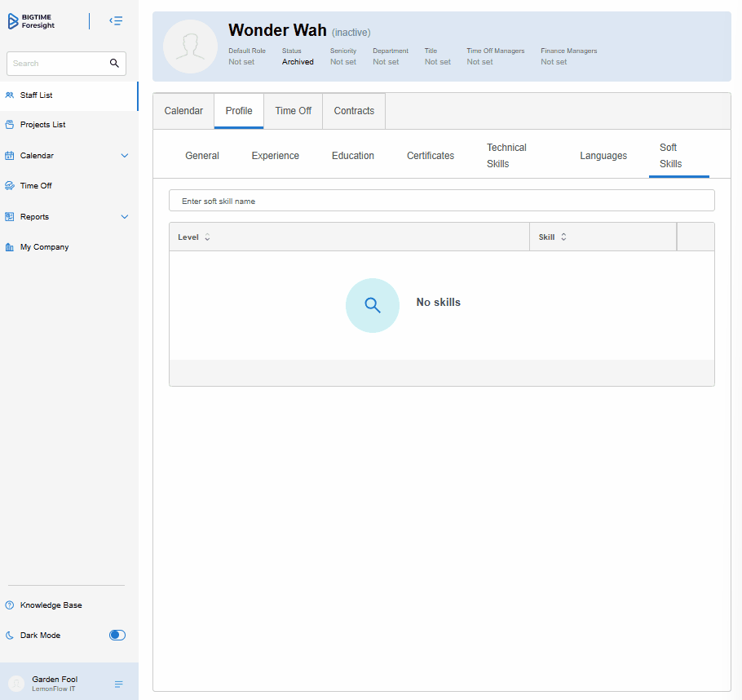Switch to the Time Off tab of the profile
Screen dimensions: 742x700
(294, 111)
